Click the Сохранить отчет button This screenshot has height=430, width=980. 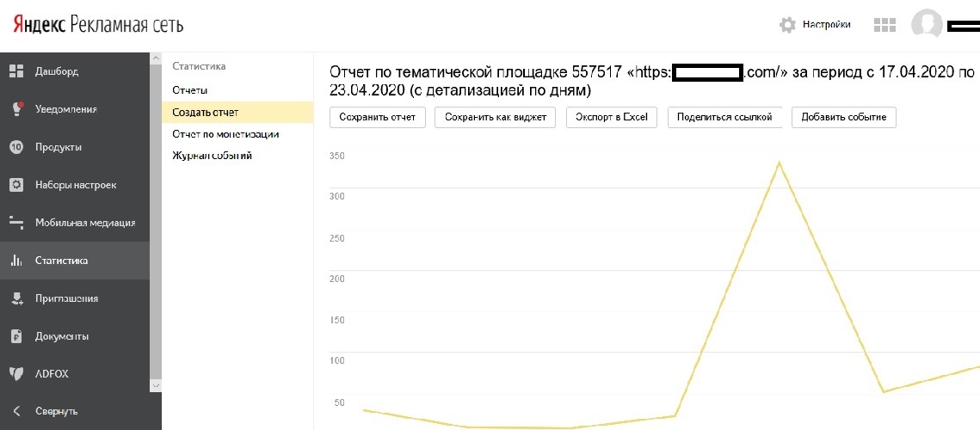(378, 117)
